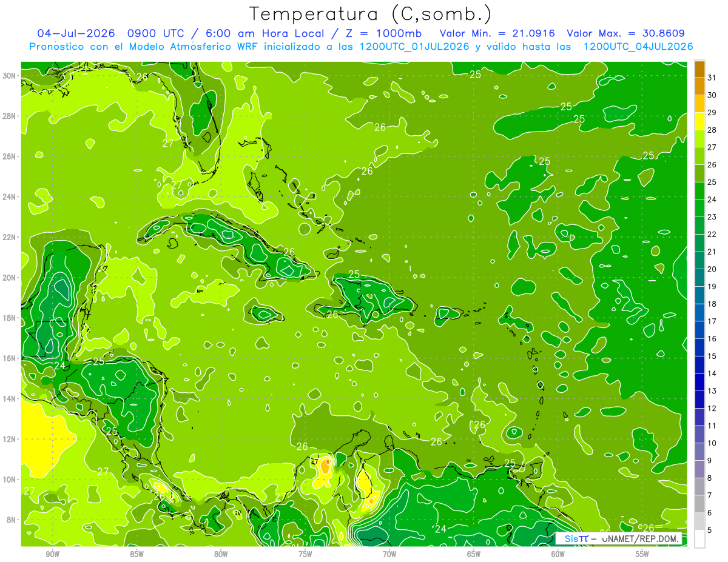Image resolution: width=728 pixels, height=562 pixels.
Task: Click the '18N' latitude axis label
Action: pyautogui.click(x=10, y=318)
